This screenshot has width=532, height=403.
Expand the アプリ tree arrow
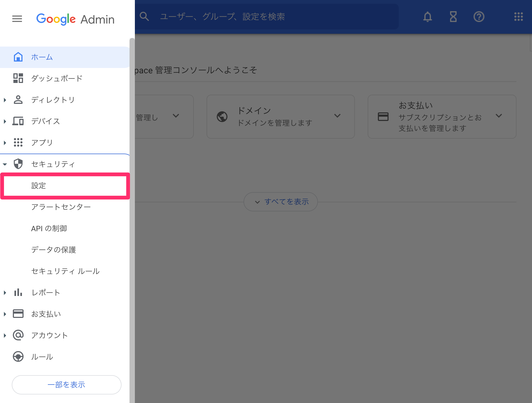coord(5,143)
